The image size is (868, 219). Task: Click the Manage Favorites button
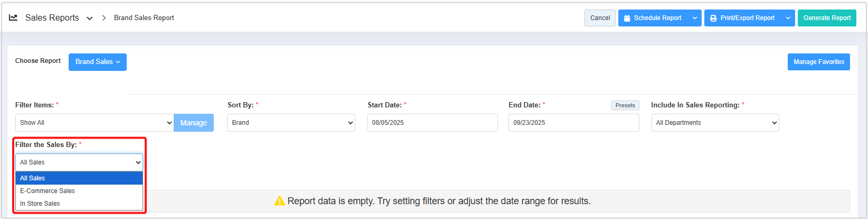pos(818,62)
